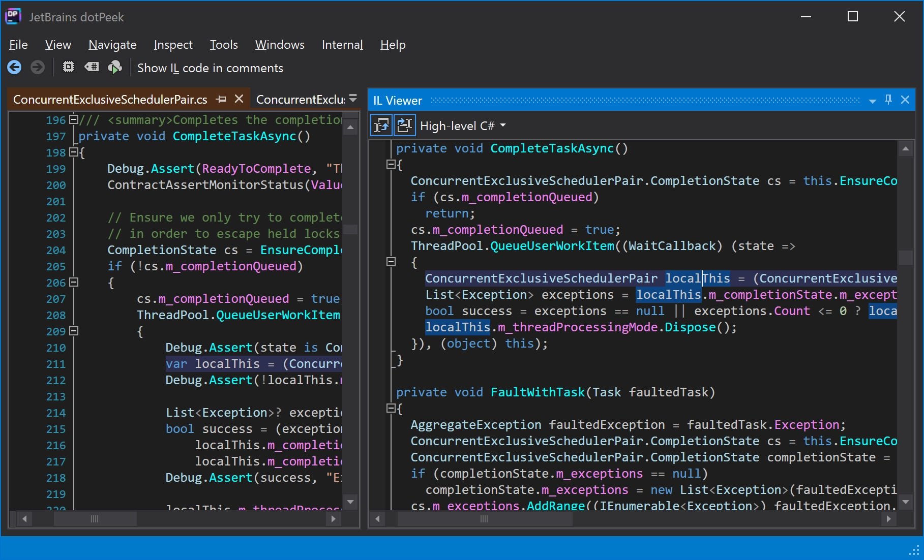
Task: Close the ConcurrentExclusiveSchedulerPair.cs tab
Action: tap(239, 99)
